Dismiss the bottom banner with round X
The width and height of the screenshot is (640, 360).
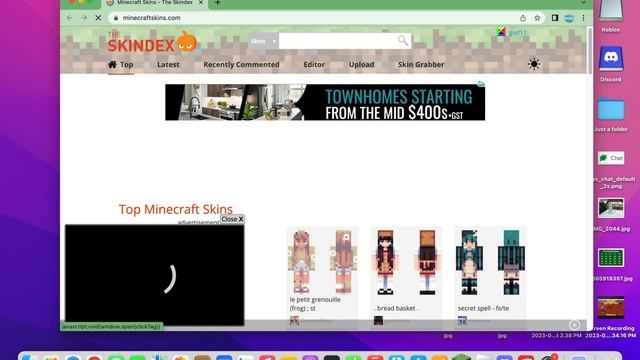click(x=574, y=325)
